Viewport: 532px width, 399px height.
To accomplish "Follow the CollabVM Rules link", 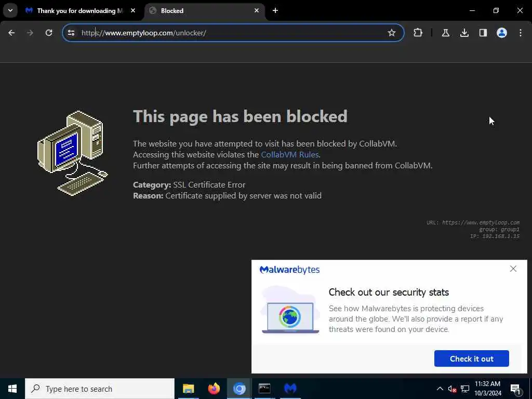I will coord(290,155).
